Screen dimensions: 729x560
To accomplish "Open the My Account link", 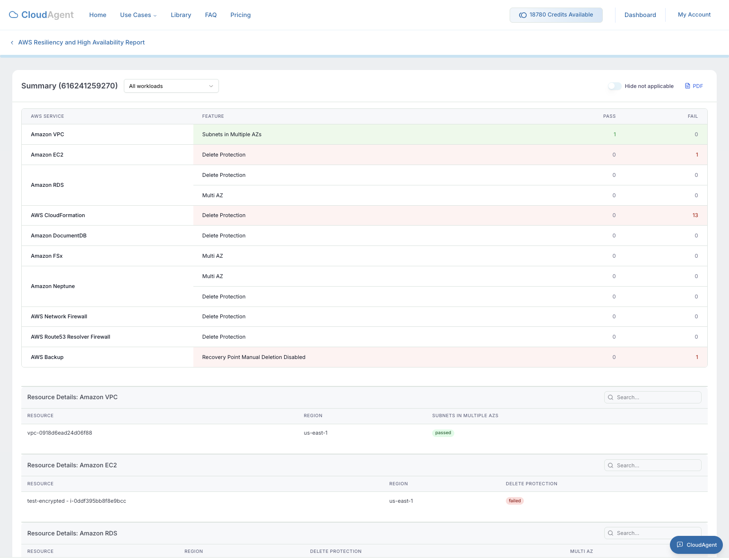I will tap(694, 15).
